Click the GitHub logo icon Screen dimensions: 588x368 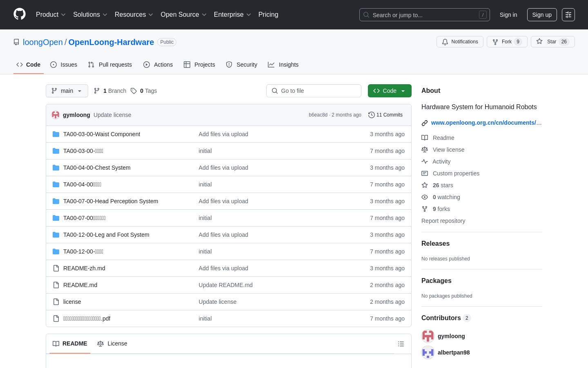tap(20, 14)
